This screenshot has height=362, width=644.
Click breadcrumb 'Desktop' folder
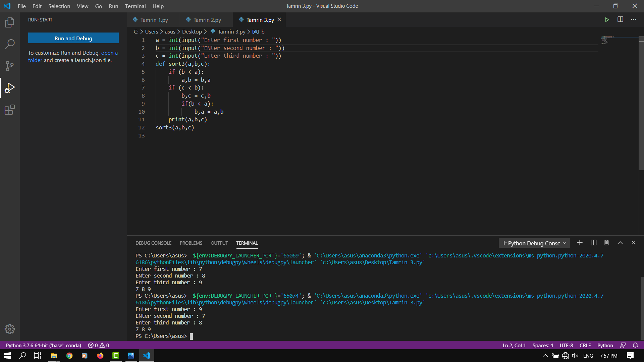point(192,32)
